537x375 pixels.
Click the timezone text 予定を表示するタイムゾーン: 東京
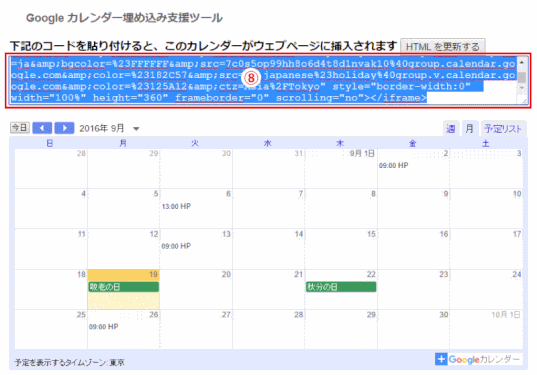(70, 362)
